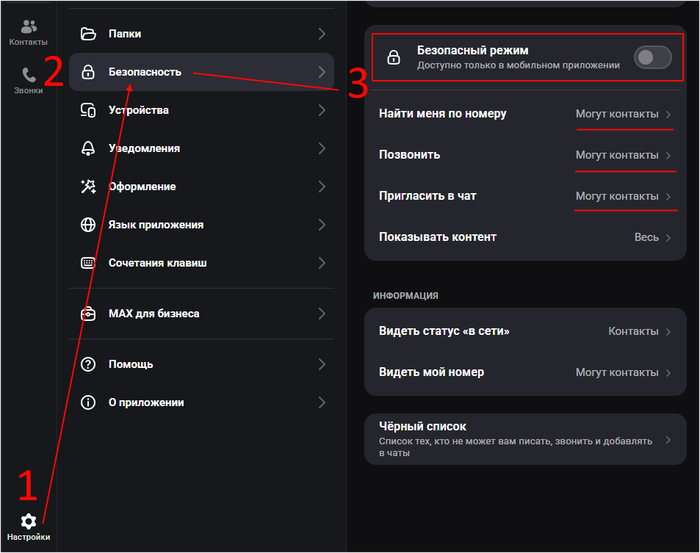Open the Видеть мой номер setting
The image size is (700, 553).
pos(525,372)
